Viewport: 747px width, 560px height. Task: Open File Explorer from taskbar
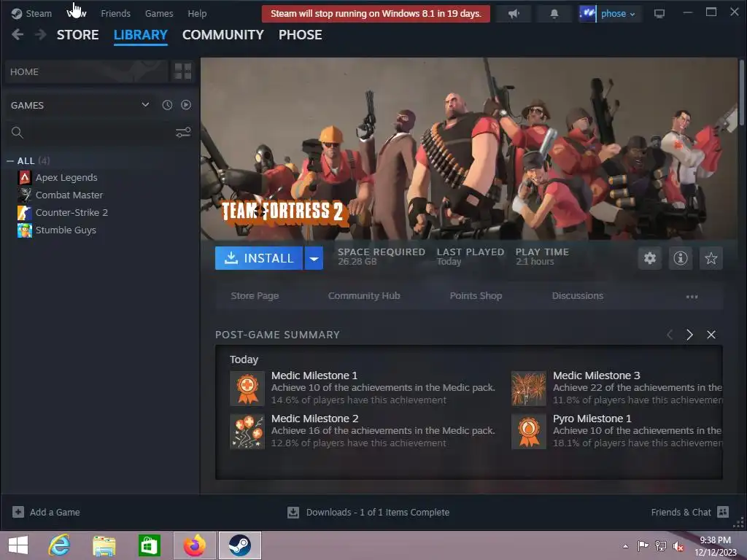click(x=104, y=545)
